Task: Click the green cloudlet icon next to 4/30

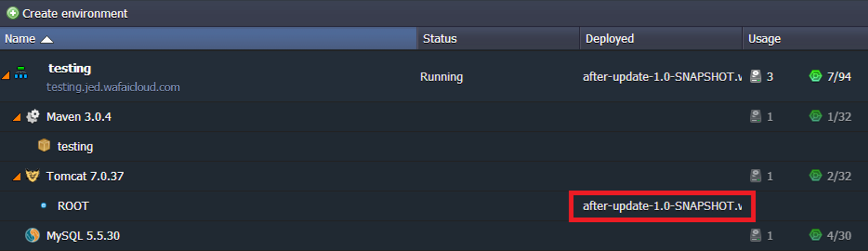Action: pos(815,235)
